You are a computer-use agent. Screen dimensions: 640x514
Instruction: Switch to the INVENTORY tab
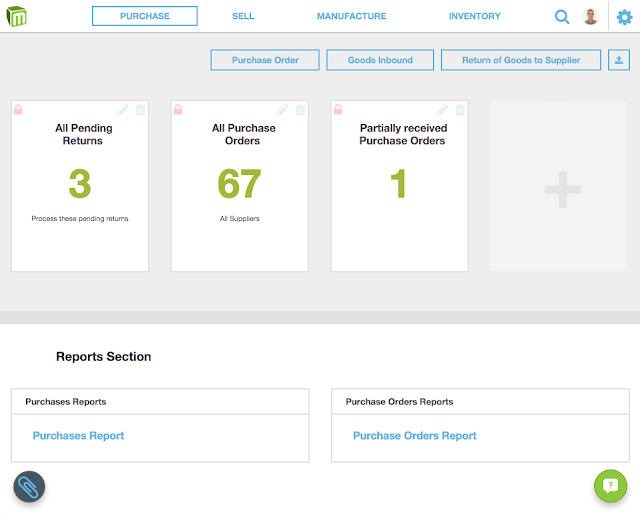[x=474, y=16]
